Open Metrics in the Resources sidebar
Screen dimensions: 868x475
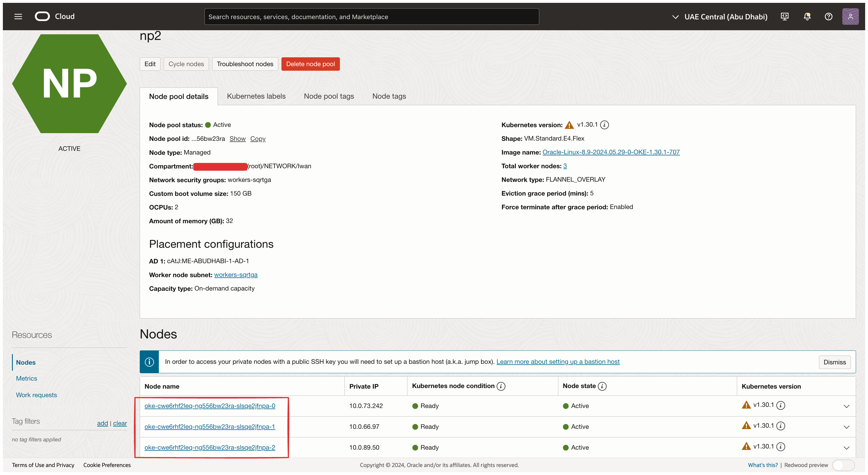pos(27,379)
